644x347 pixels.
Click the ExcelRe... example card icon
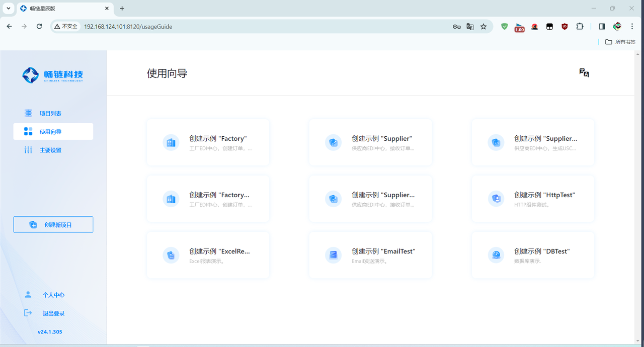point(171,255)
